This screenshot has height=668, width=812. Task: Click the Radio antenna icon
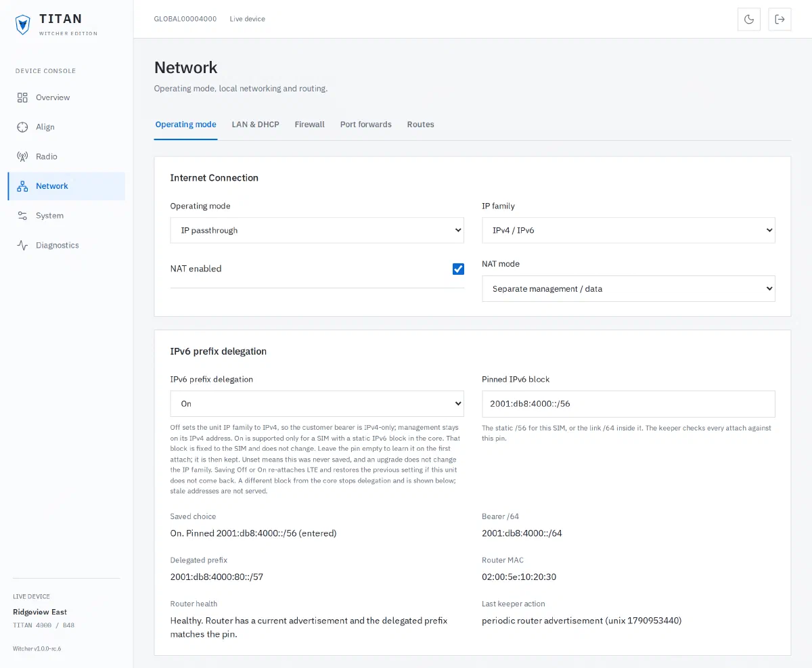click(x=22, y=156)
